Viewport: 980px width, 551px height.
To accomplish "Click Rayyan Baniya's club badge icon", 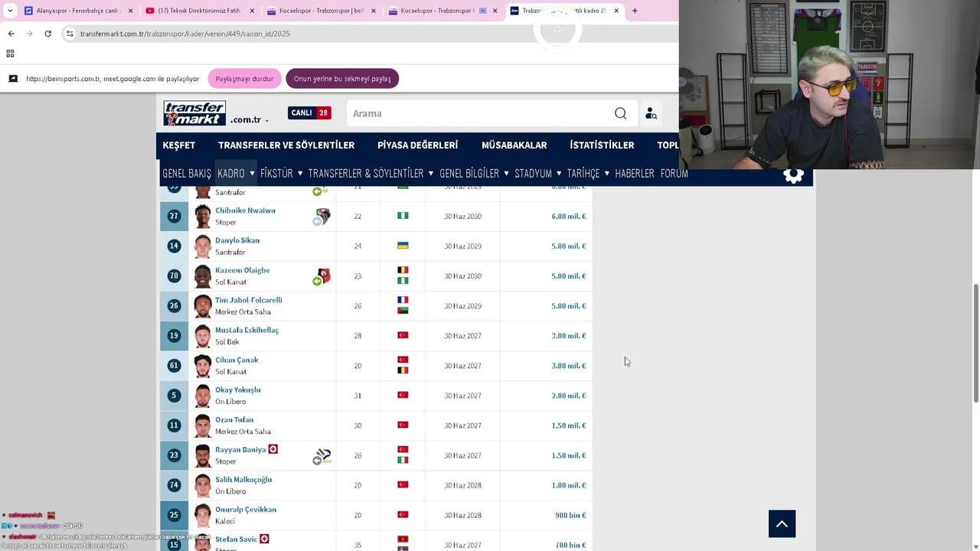I will click(x=323, y=455).
